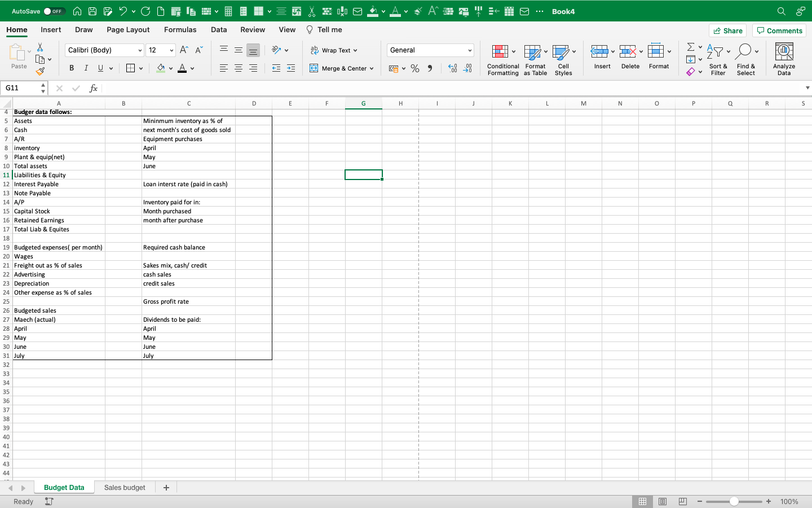This screenshot has width=812, height=508.
Task: Switch to Normal view in status bar
Action: [x=642, y=501]
